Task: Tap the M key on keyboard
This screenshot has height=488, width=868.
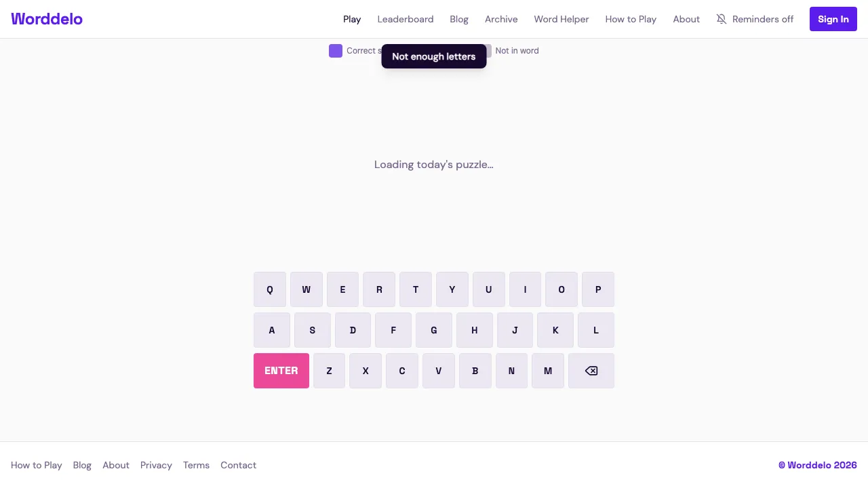Action: pos(548,371)
